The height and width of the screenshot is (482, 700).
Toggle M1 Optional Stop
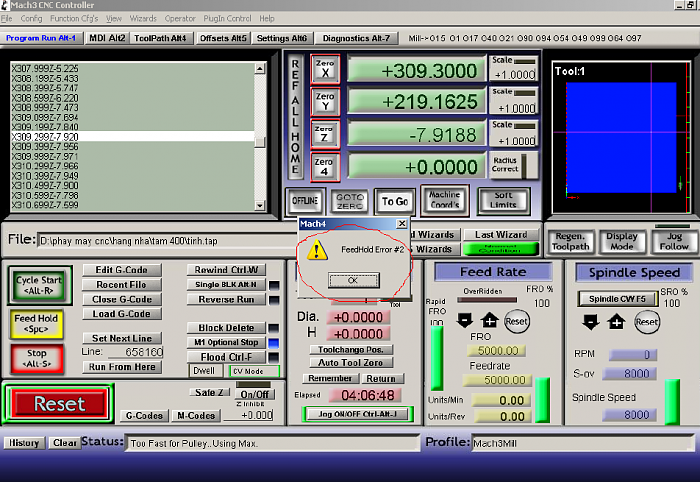tap(226, 342)
